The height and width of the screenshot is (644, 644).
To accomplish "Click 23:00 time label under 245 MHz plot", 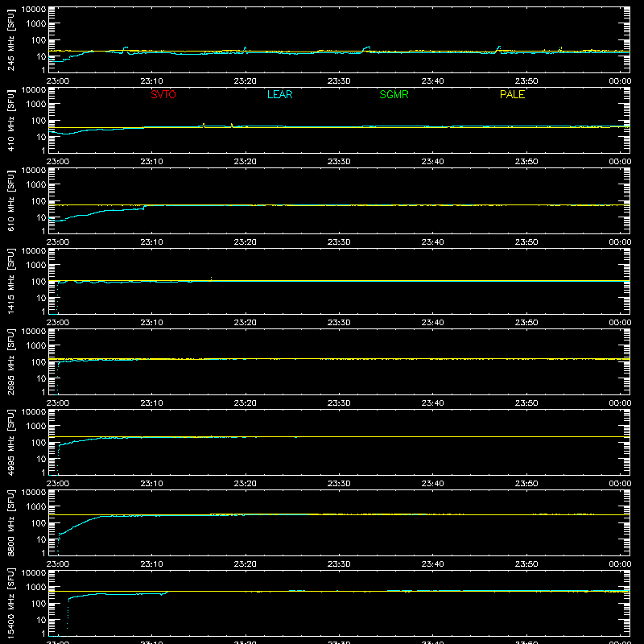I will coord(57,81).
